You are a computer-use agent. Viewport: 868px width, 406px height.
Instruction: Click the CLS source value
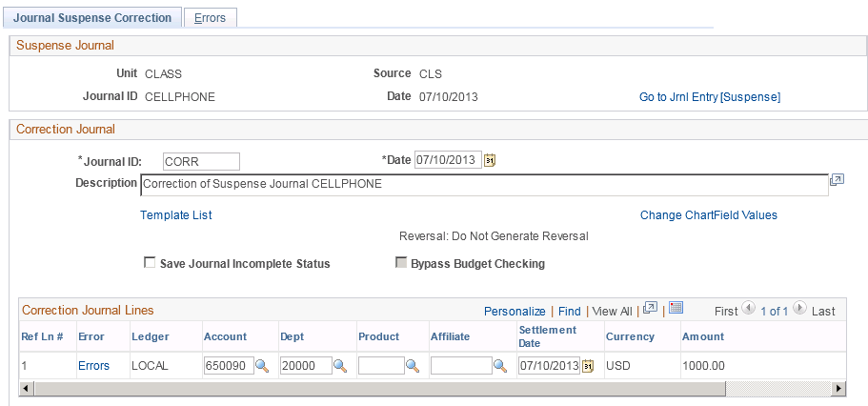point(431,74)
